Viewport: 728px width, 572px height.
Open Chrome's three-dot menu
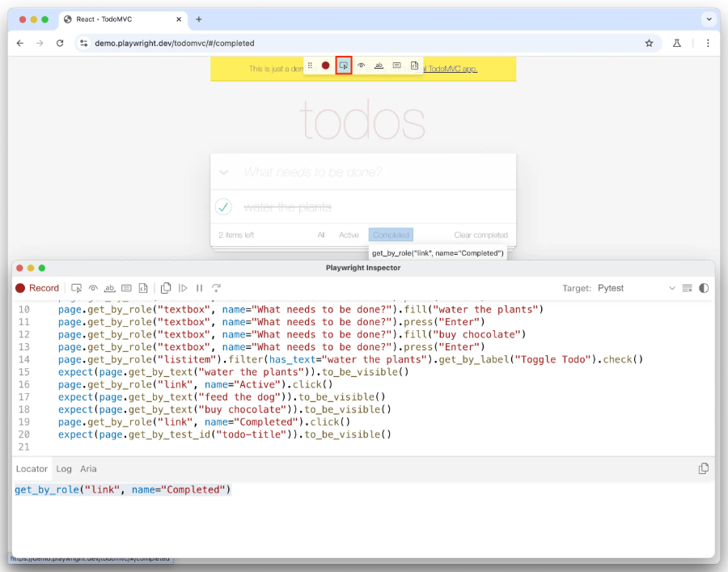click(708, 43)
